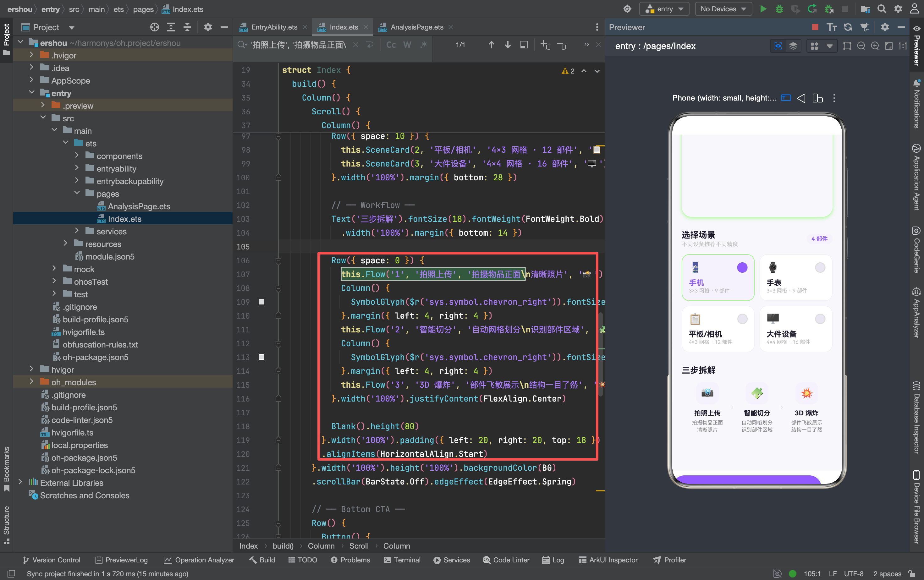Click the debug bug icon in toolbar
Image resolution: width=924 pixels, height=580 pixels.
pyautogui.click(x=779, y=9)
